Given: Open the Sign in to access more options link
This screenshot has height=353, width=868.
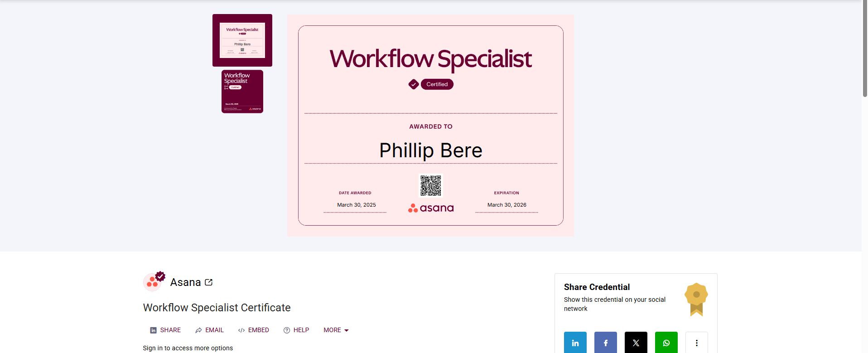Looking at the screenshot, I should 188,348.
